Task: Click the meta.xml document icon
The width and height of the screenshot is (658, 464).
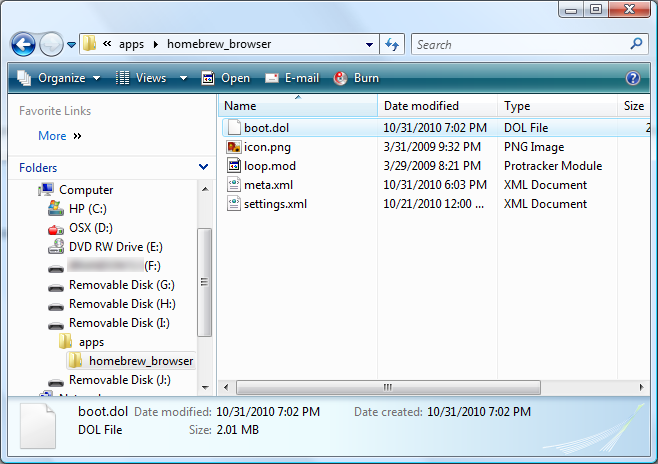Action: pos(234,185)
